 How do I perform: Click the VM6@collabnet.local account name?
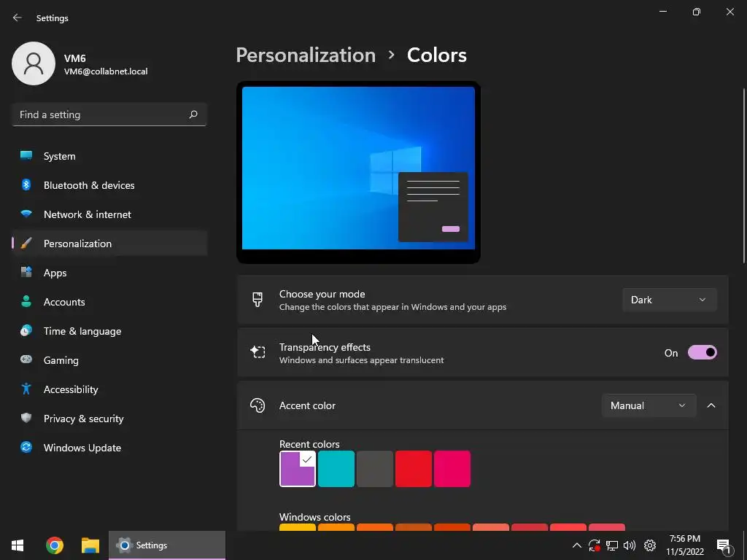click(106, 71)
